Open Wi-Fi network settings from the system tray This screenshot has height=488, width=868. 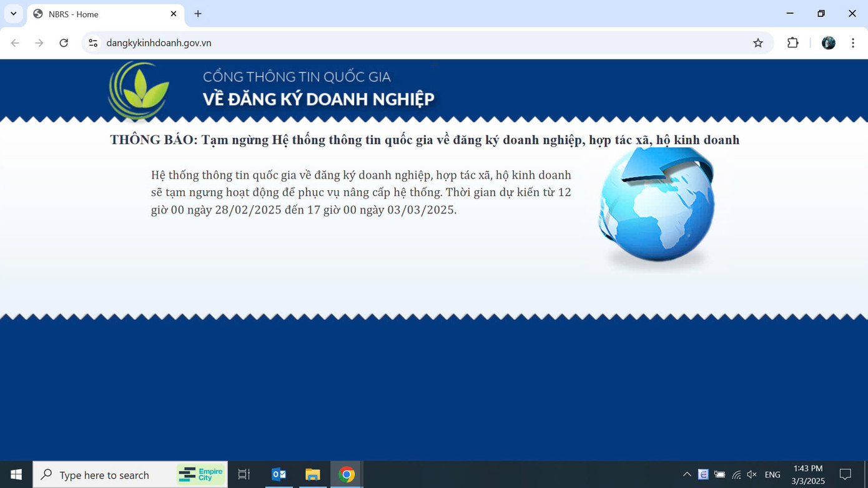[737, 474]
